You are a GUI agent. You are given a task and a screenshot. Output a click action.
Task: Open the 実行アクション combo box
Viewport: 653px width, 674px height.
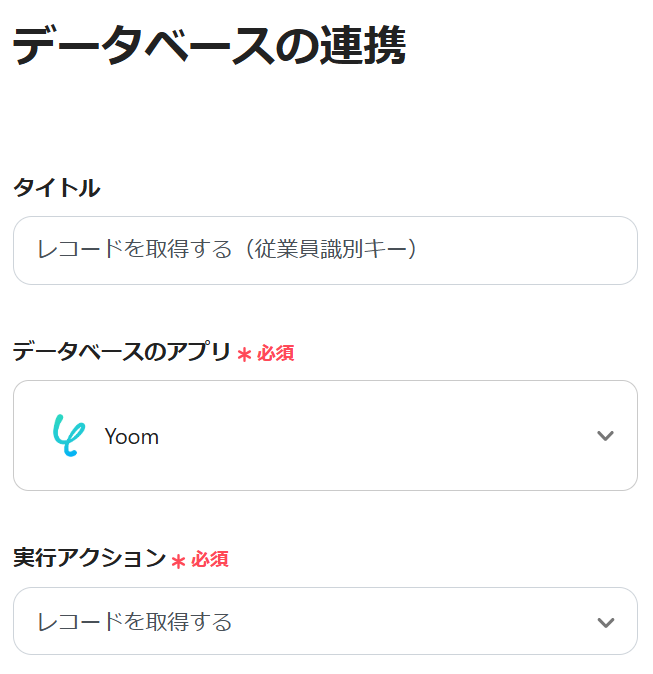tap(325, 622)
